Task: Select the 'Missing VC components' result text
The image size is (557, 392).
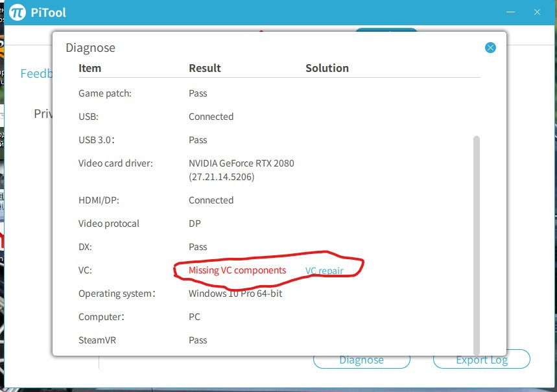Action: 237,270
